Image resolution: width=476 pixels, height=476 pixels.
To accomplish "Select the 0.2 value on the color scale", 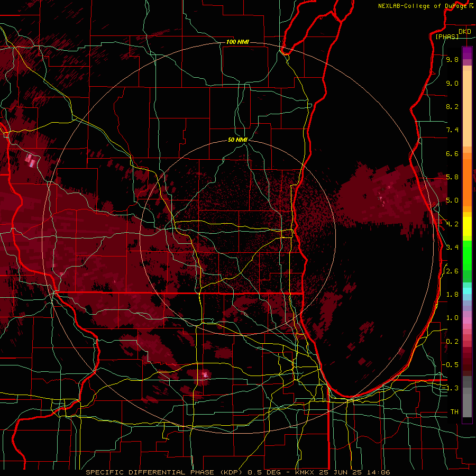I will (x=452, y=342).
